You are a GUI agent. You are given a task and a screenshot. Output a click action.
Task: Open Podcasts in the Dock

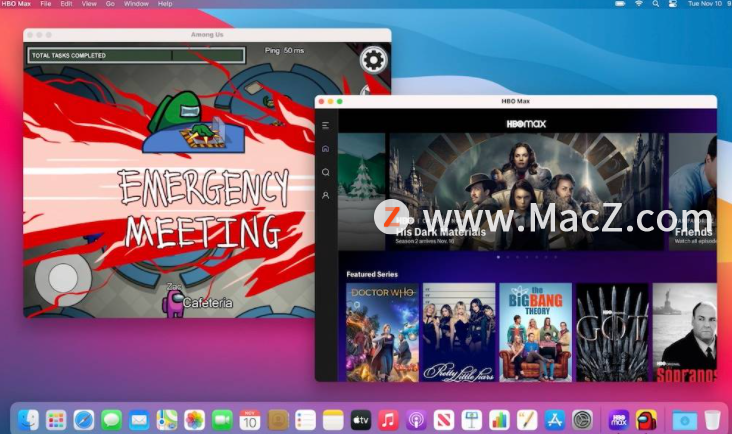[x=416, y=420]
